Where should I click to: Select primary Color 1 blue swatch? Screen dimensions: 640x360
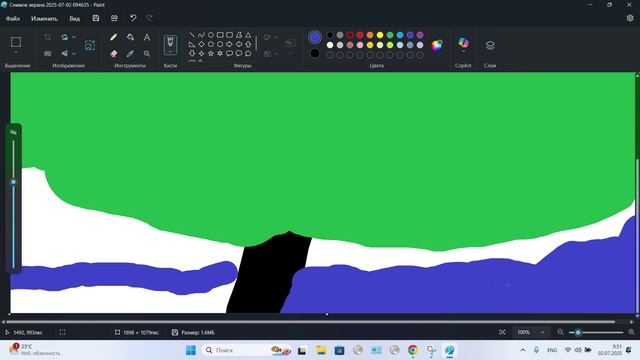coord(315,37)
